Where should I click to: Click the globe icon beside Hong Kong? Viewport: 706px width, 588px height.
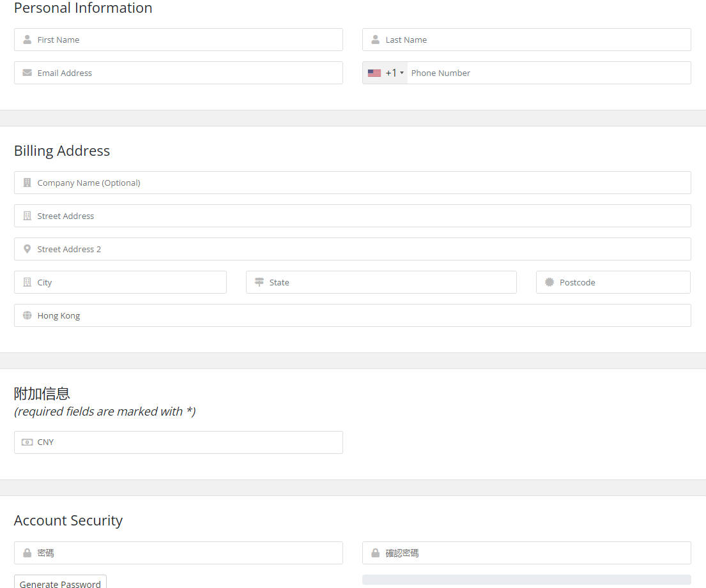point(27,315)
